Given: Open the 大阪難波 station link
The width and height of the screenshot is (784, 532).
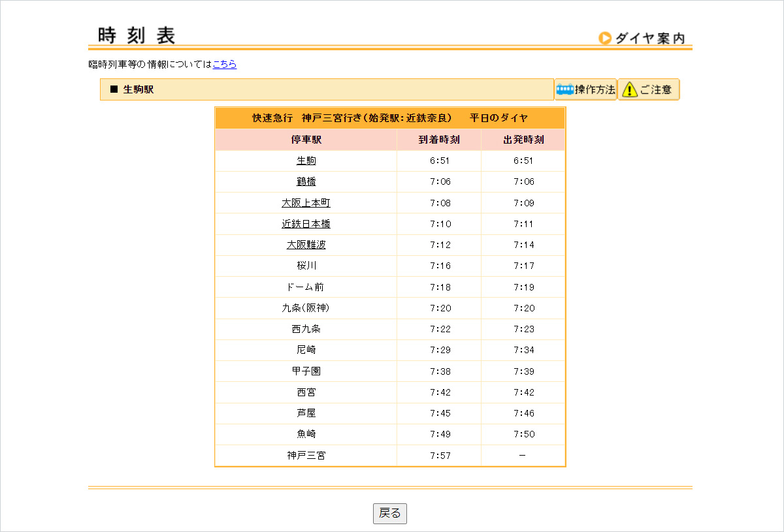Looking at the screenshot, I should point(306,245).
